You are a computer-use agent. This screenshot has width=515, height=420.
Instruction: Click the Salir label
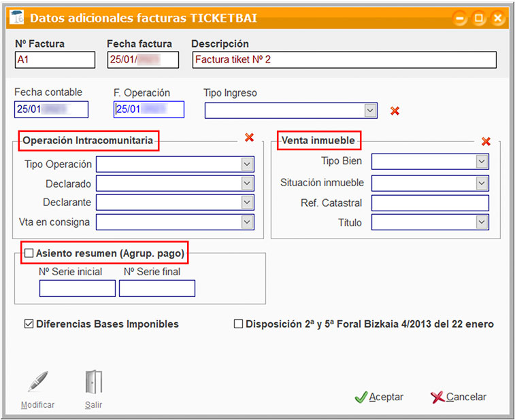(94, 405)
